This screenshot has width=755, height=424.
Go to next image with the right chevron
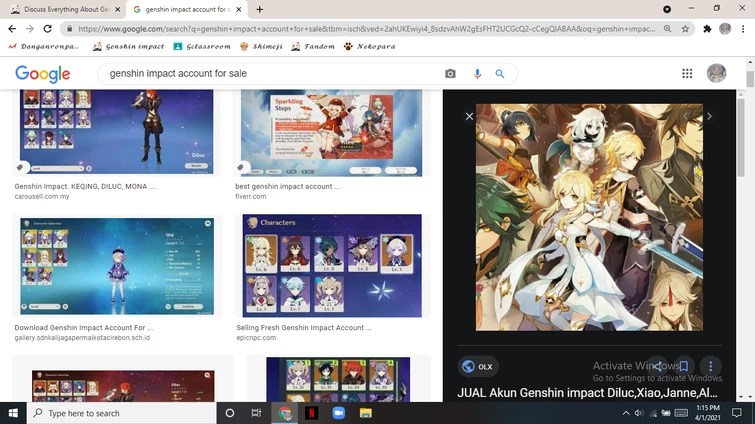pyautogui.click(x=709, y=116)
